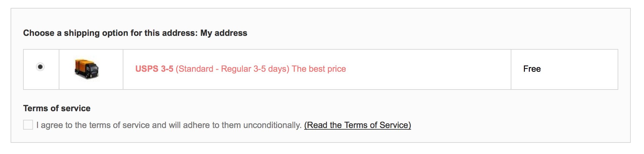Click the bold USPS 3-5 carrier name
644x154 pixels.
coord(154,69)
